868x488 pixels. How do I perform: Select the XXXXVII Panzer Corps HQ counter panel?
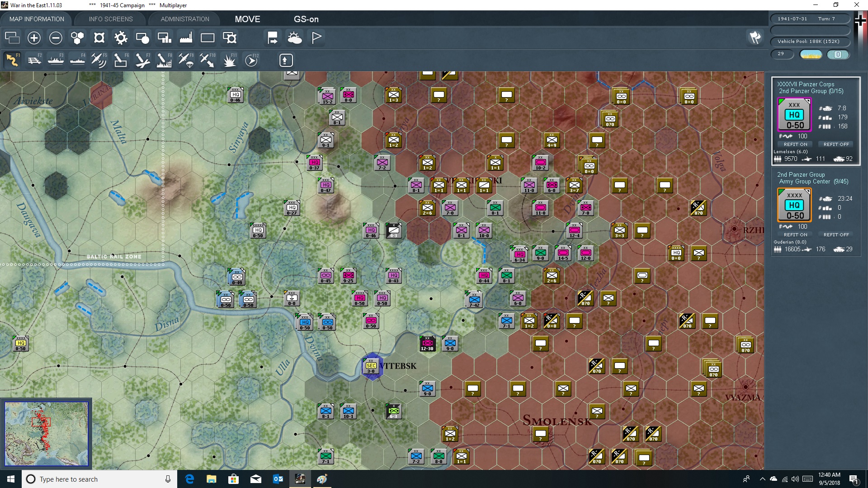(x=794, y=115)
